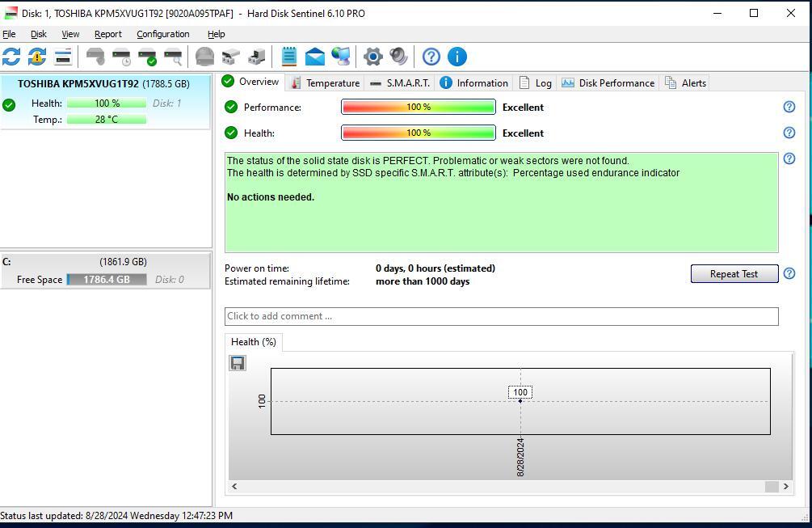Switch to the S.M.A.R.T. tab

[400, 83]
